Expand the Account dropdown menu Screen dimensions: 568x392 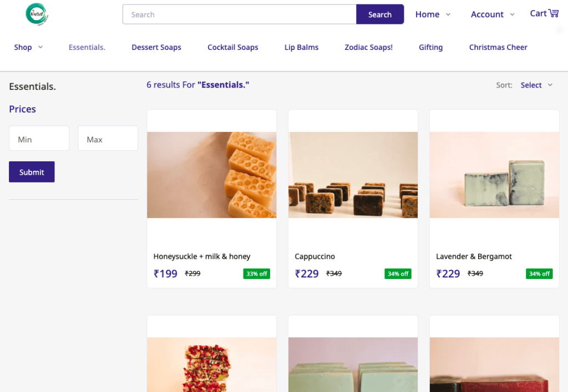tap(493, 14)
